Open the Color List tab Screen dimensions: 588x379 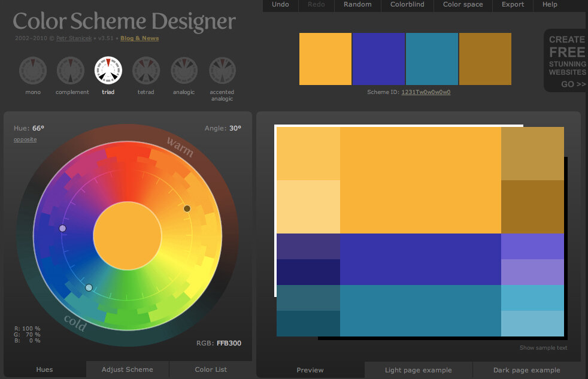(x=210, y=369)
